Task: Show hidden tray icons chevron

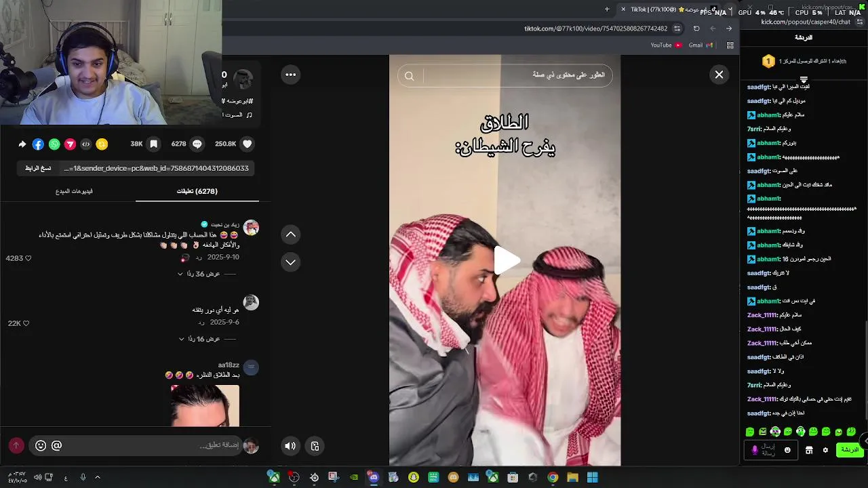Action: click(98, 477)
